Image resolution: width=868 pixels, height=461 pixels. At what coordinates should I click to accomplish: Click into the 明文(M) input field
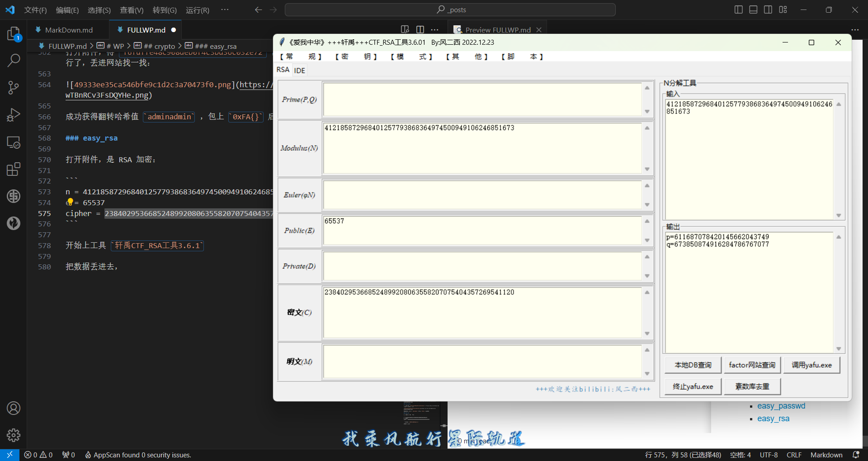click(x=482, y=362)
